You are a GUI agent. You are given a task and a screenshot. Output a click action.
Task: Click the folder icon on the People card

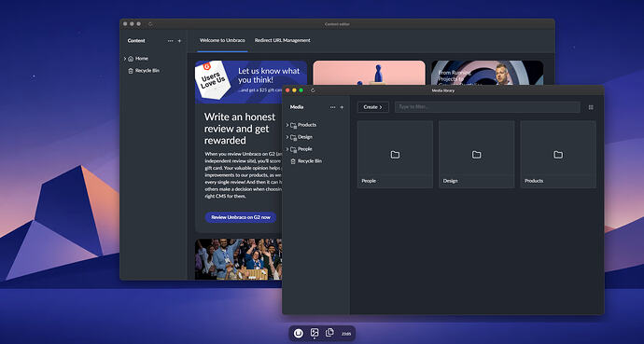395,155
